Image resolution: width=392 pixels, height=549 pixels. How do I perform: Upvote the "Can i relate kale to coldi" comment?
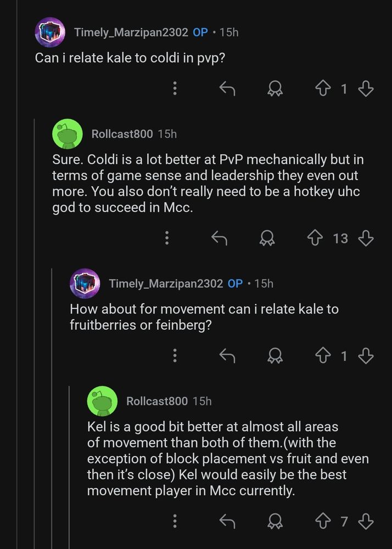324,88
